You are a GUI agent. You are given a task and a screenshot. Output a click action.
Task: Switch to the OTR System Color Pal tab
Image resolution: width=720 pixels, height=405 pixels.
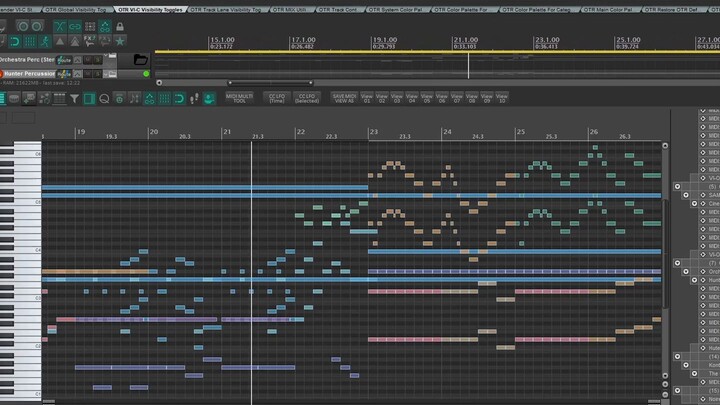(395, 9)
